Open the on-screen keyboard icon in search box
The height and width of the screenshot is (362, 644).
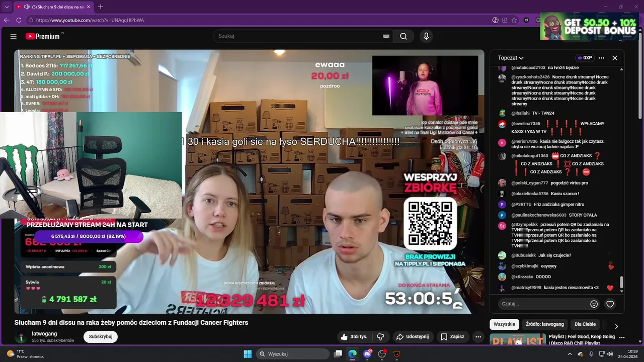(x=386, y=36)
